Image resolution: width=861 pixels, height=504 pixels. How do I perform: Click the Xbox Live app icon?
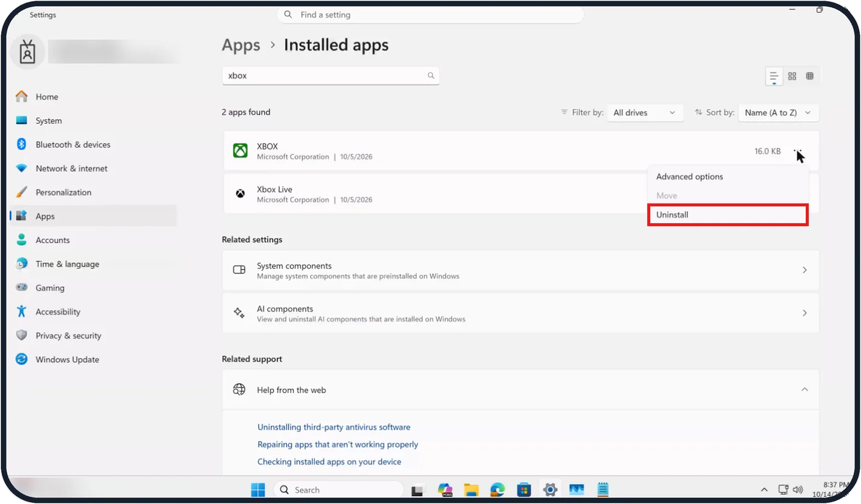(240, 194)
